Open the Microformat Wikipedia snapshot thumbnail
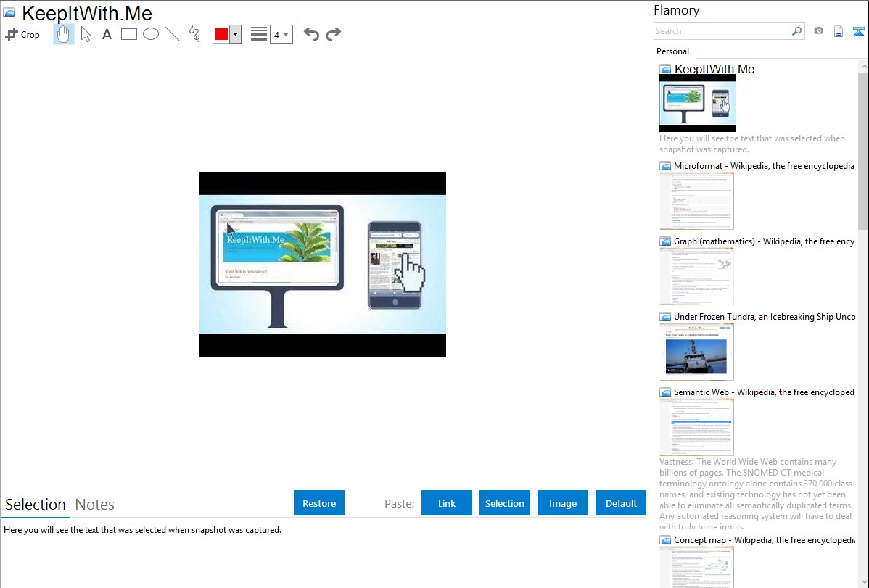869x588 pixels. point(696,201)
